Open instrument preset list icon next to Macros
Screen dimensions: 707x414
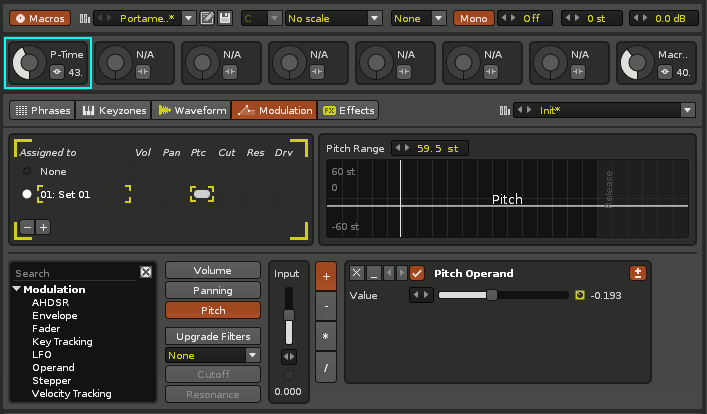click(x=84, y=18)
